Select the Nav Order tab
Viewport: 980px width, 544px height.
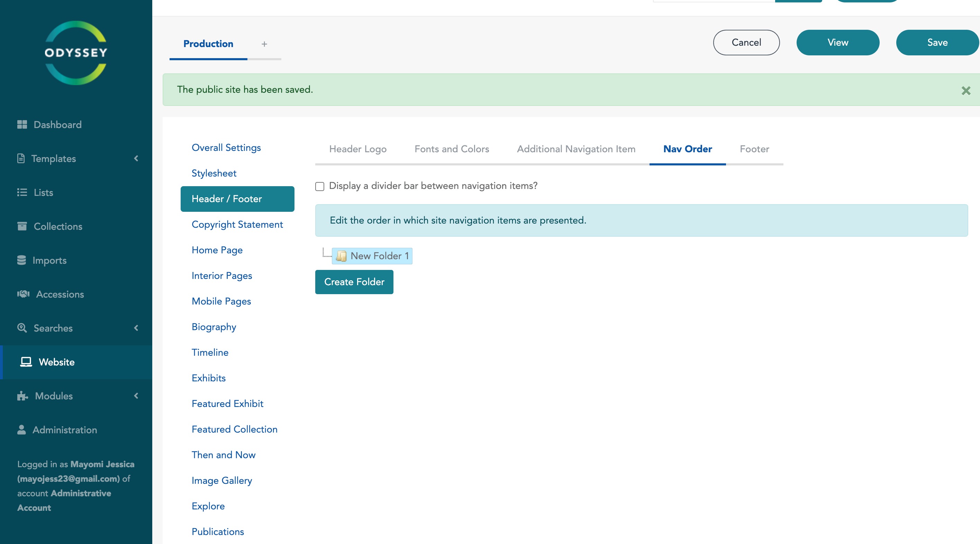pos(688,149)
